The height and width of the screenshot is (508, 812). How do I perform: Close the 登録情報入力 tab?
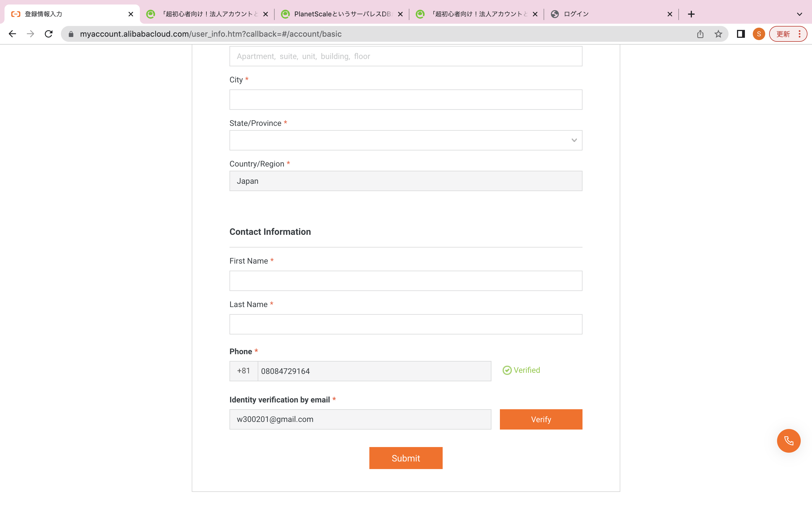pyautogui.click(x=131, y=14)
